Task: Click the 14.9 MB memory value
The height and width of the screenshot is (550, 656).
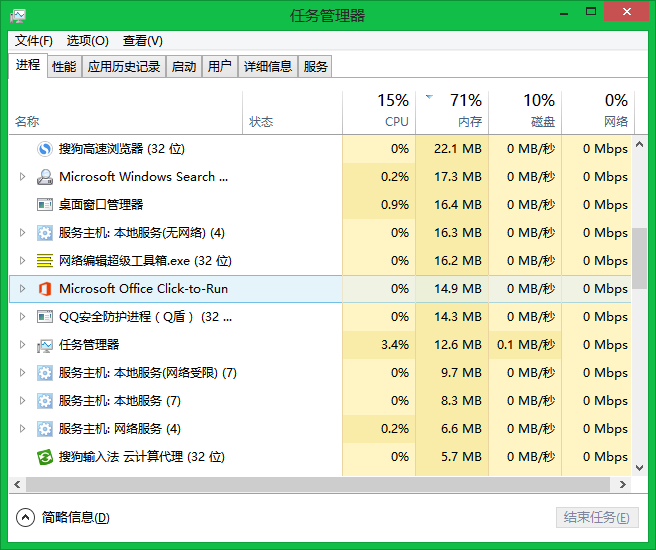Action: point(458,289)
